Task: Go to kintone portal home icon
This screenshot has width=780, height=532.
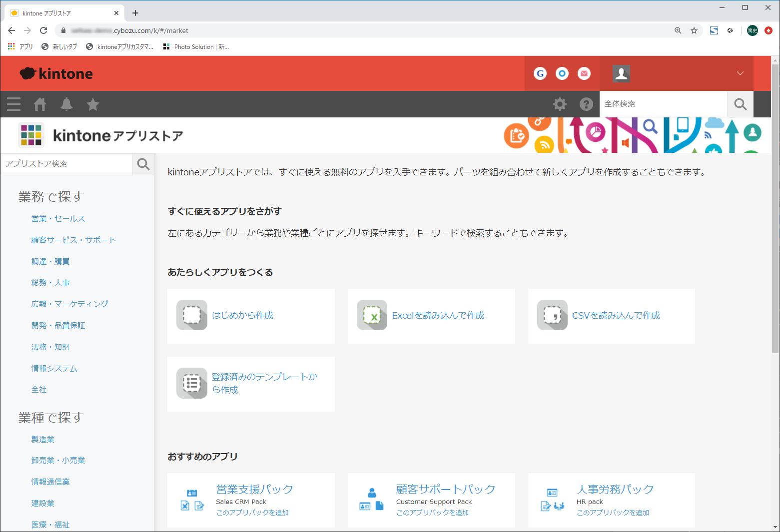Action: 40,104
